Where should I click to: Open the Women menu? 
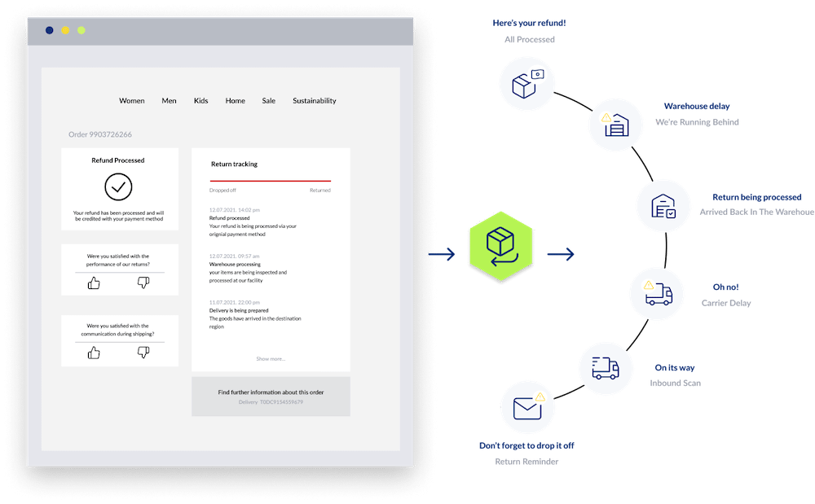point(131,101)
